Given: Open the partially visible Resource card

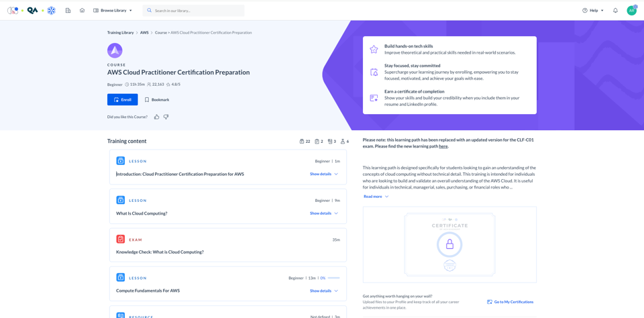Looking at the screenshot, I should [228, 312].
